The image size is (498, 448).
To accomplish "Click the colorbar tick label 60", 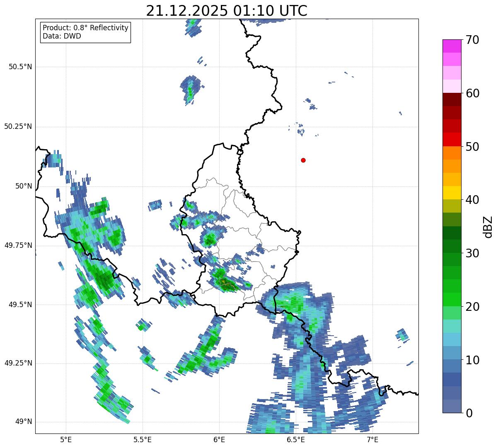I will pos(472,93).
